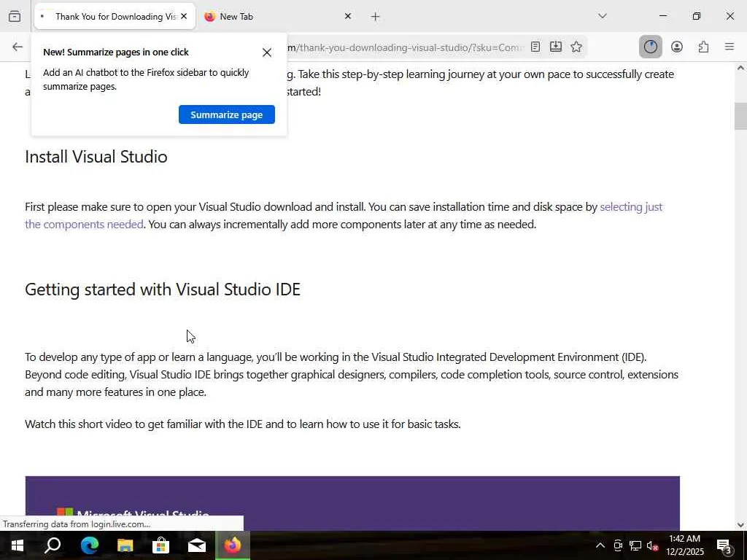Click the Firefox taskbar icon
The height and width of the screenshot is (560, 747).
coord(233,545)
